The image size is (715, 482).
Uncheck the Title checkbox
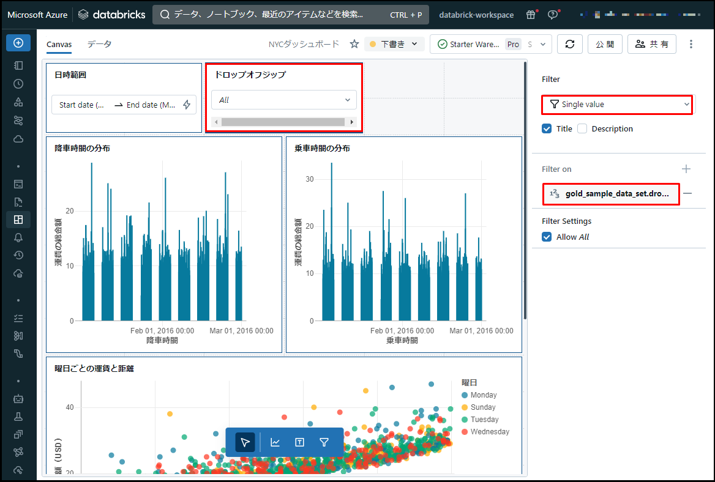click(547, 129)
